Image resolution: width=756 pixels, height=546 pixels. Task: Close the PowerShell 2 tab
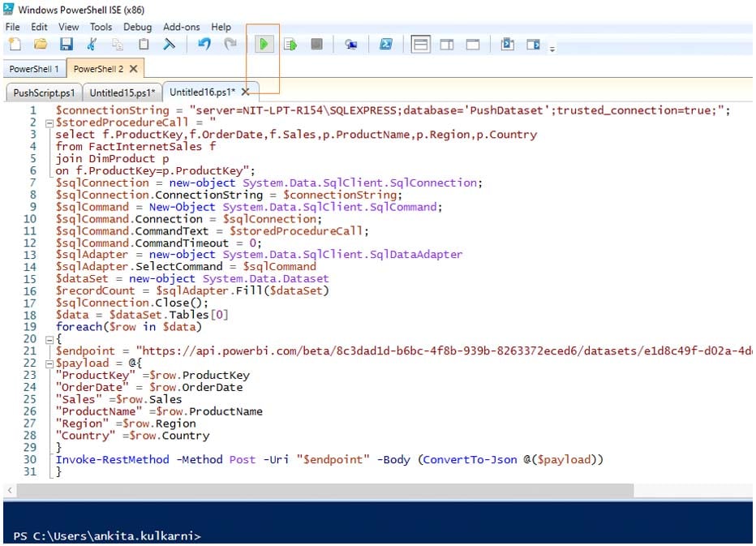134,69
